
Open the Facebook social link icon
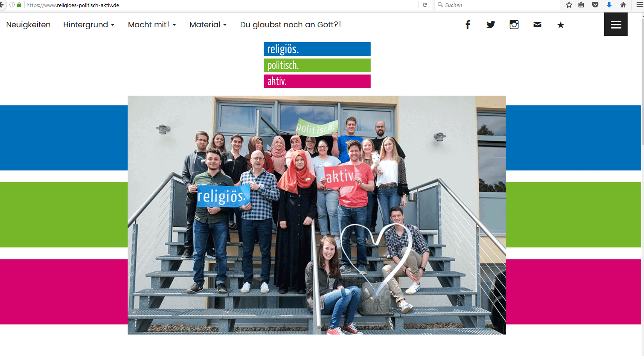tap(468, 25)
